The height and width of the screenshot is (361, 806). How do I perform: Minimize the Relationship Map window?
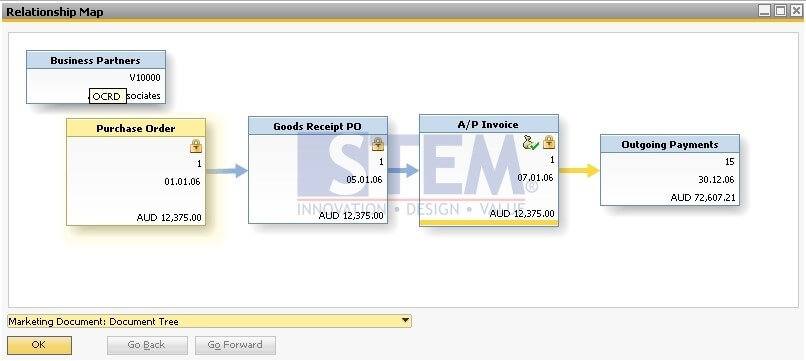[765, 10]
